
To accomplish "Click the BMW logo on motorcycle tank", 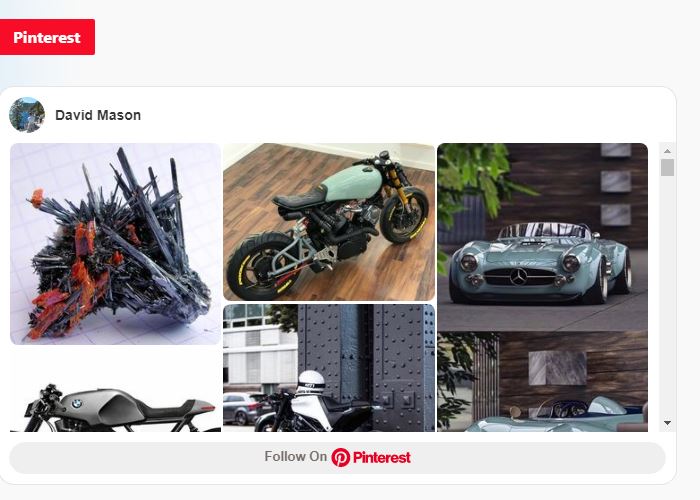I will click(x=77, y=403).
